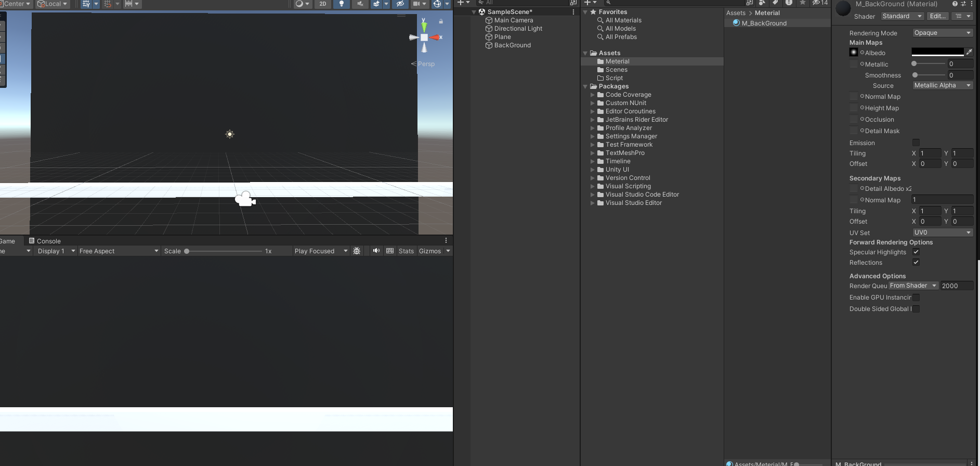Search by type icon in Project
This screenshot has width=980, height=466.
[762, 3]
